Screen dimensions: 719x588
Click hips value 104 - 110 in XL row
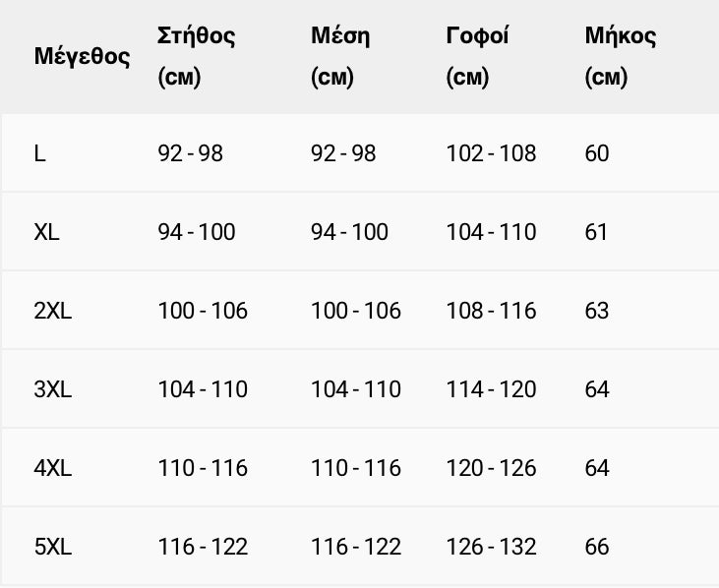pos(491,232)
